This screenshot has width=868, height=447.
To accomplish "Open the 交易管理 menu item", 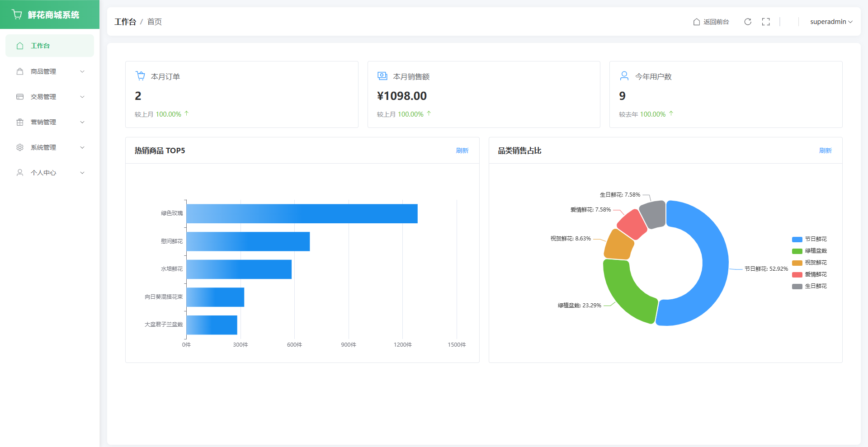I will (x=43, y=97).
